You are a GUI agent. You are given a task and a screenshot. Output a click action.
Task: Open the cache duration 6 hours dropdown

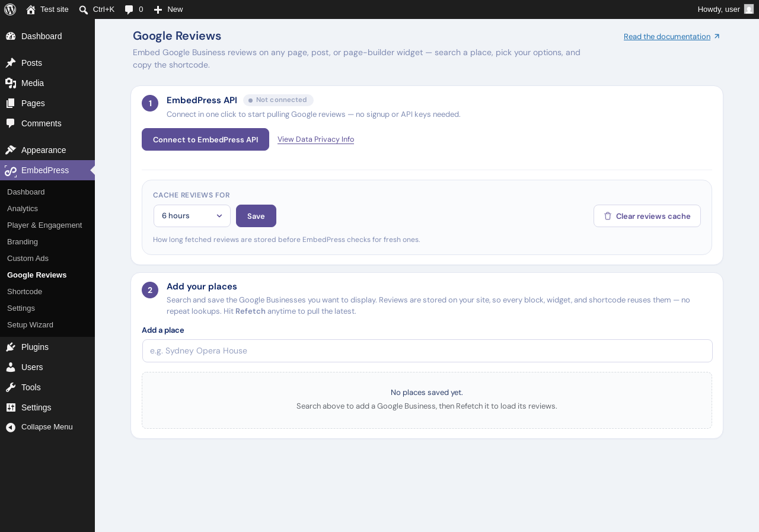click(x=192, y=216)
